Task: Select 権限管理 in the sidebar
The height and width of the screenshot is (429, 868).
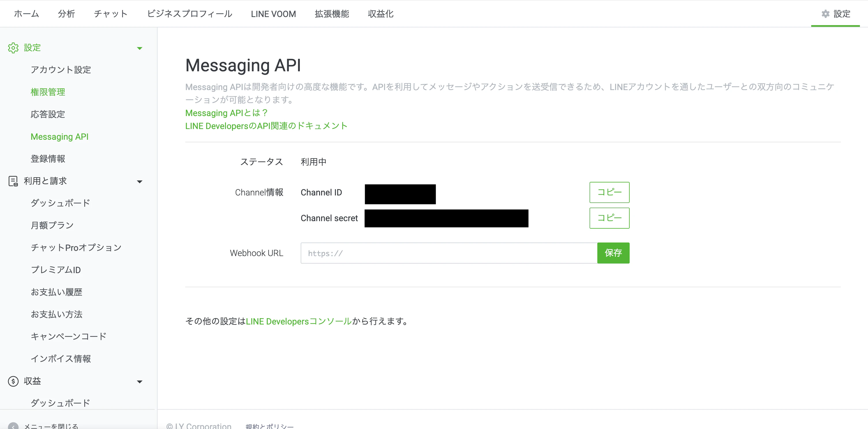Action: [x=48, y=92]
